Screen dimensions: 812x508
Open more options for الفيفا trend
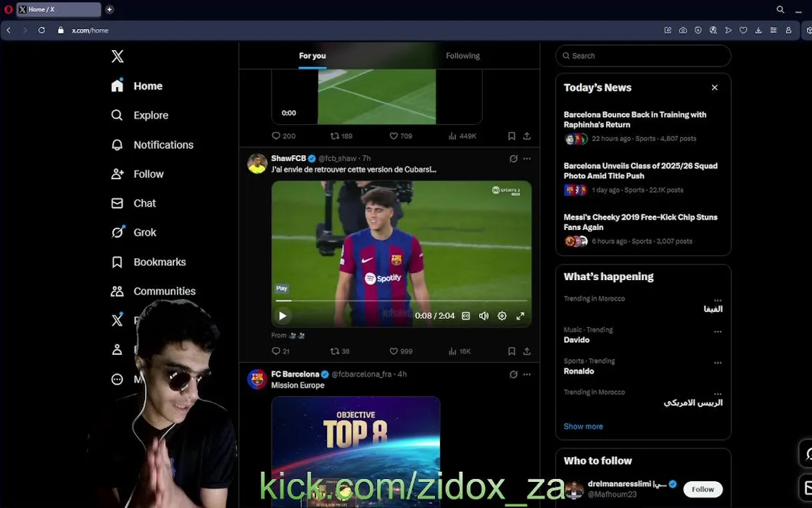click(718, 300)
